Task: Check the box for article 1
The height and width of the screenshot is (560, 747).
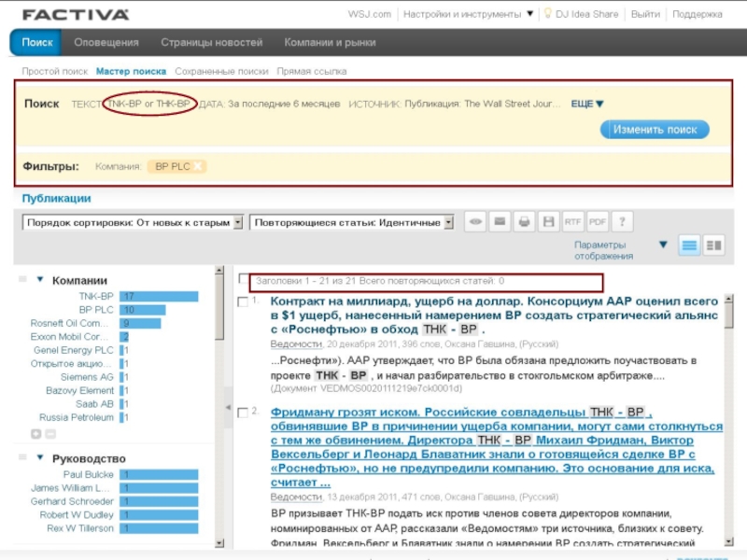Action: click(x=243, y=301)
